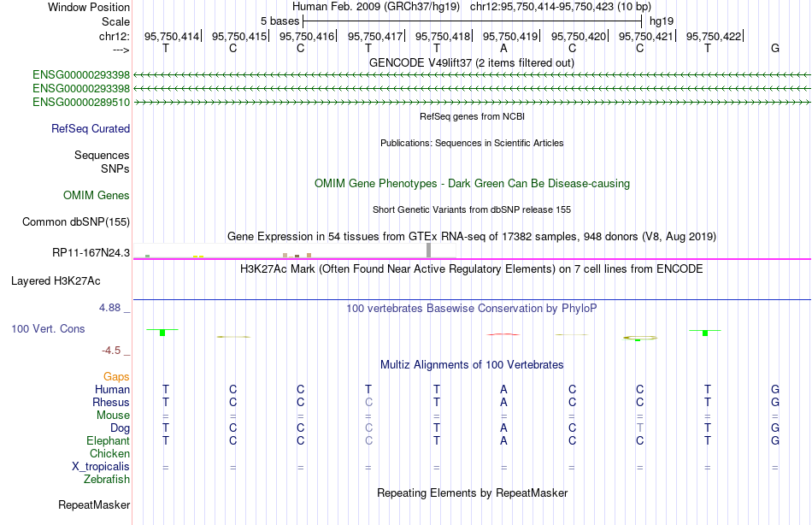Click the Gaps label in Multiz alignment
This screenshot has height=525, width=812.
(x=116, y=377)
